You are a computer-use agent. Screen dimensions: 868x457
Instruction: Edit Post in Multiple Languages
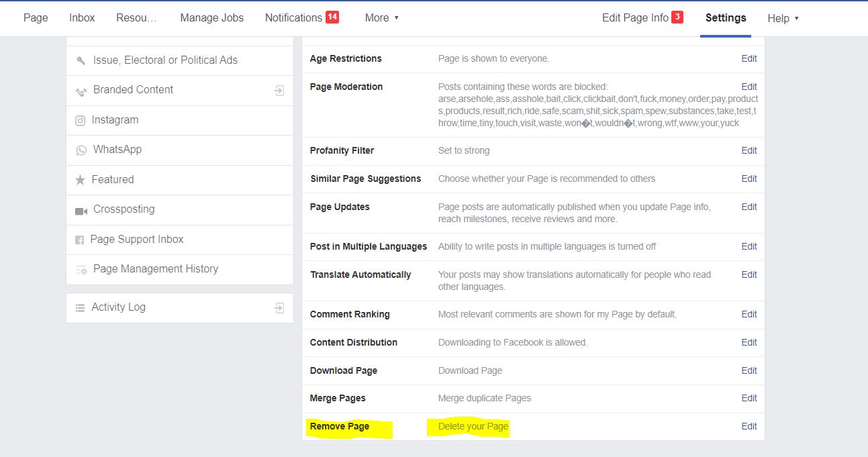click(x=749, y=246)
